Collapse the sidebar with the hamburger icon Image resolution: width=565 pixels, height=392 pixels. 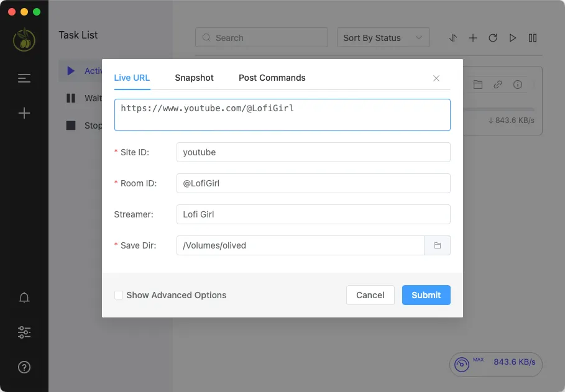pos(24,78)
